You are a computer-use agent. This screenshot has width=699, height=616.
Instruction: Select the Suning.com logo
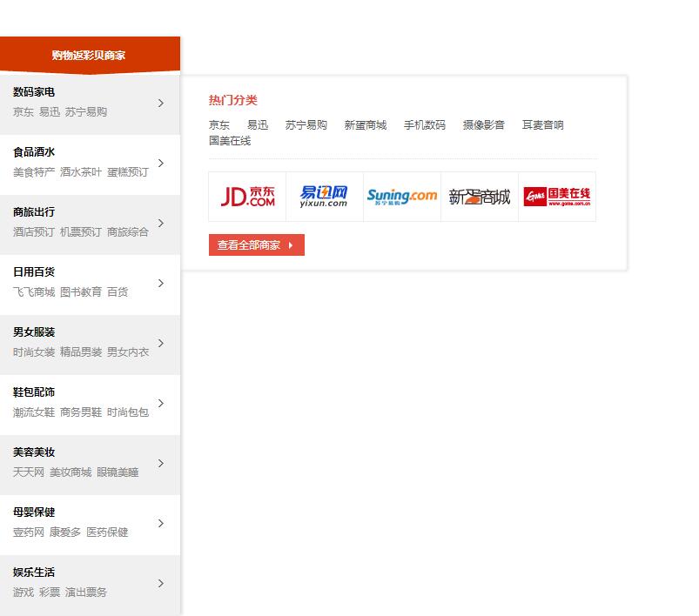pos(401,197)
